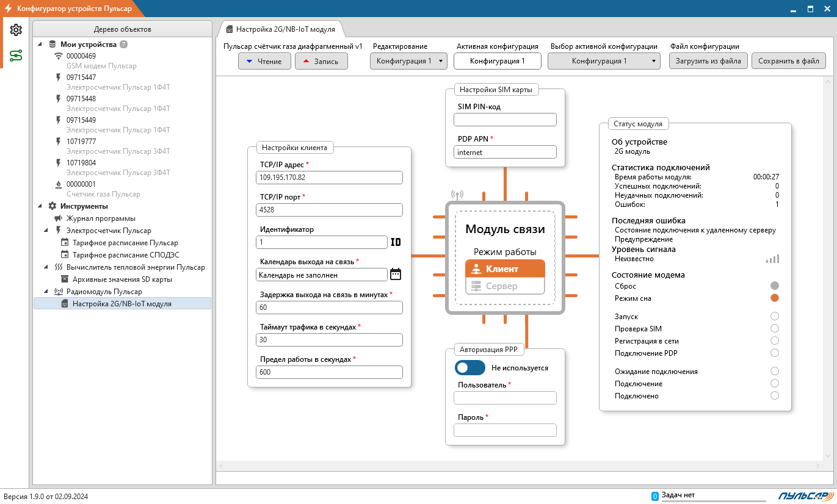The image size is (837, 504).
Task: Open Выбор активной конфигурации dropdown
Action: 604,61
